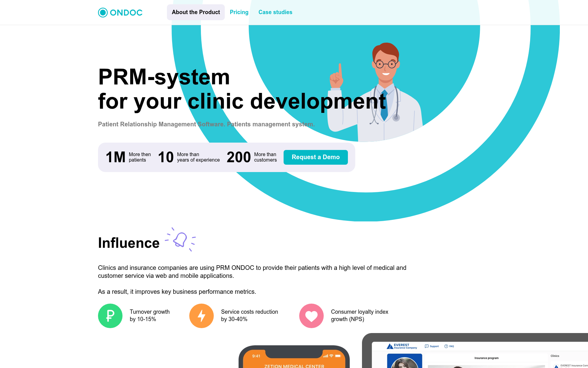This screenshot has width=588, height=368.
Task: Click the orange lightning bolt icon
Action: [202, 316]
